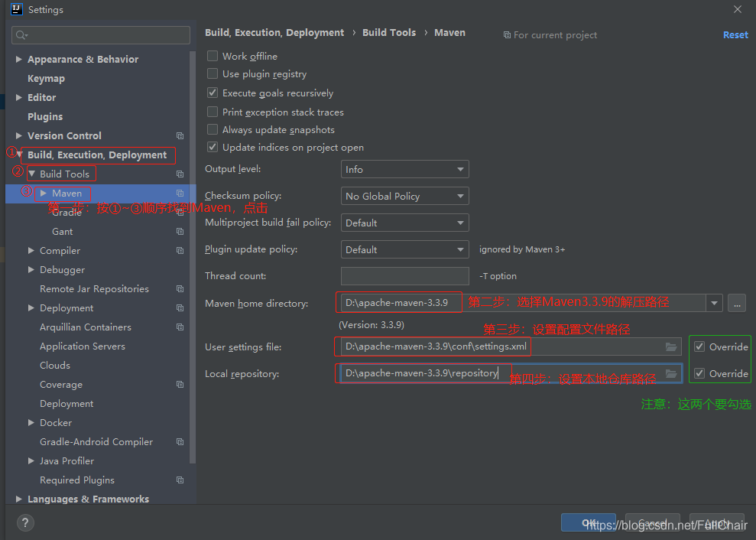This screenshot has height=540, width=756.
Task: Click in the settings search field
Action: [101, 35]
